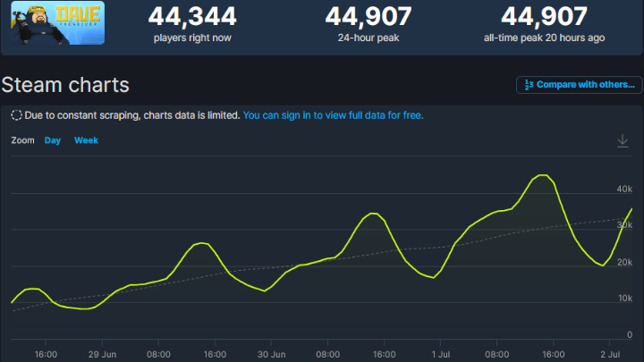The height and width of the screenshot is (362, 644).
Task: Click the chart download arrow icon
Action: coord(623,140)
